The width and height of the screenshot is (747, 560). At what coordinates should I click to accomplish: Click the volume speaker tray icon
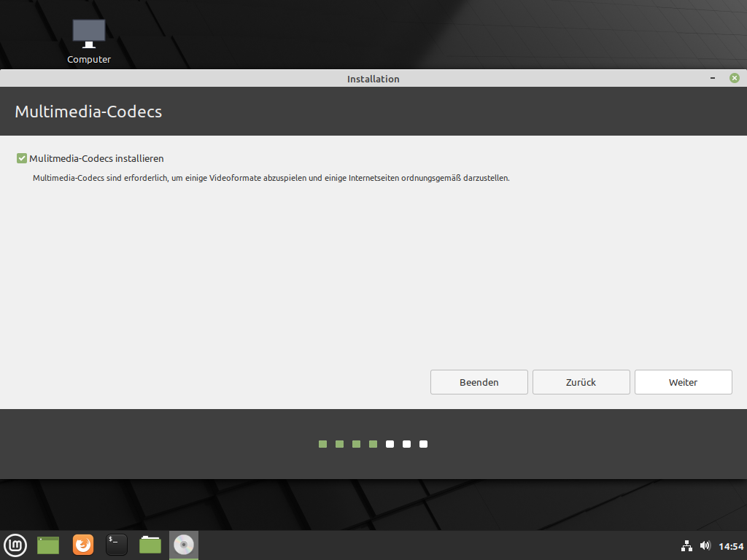(705, 545)
